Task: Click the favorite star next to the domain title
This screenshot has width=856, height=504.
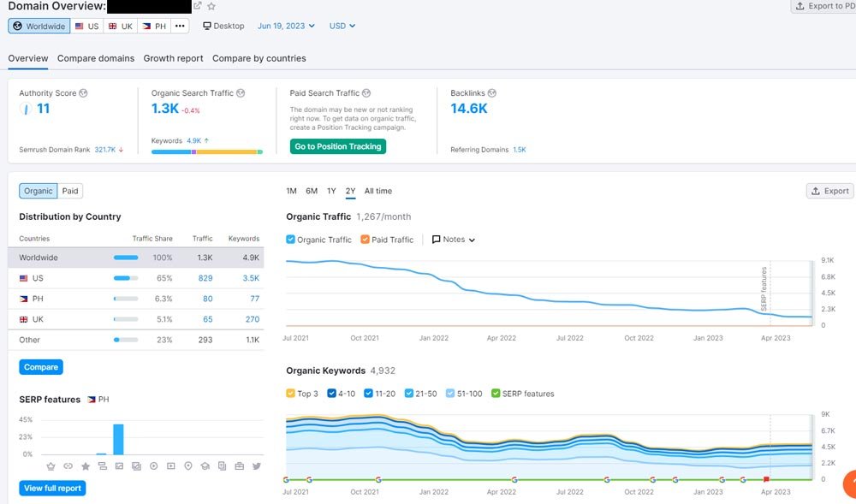Action: (211, 6)
